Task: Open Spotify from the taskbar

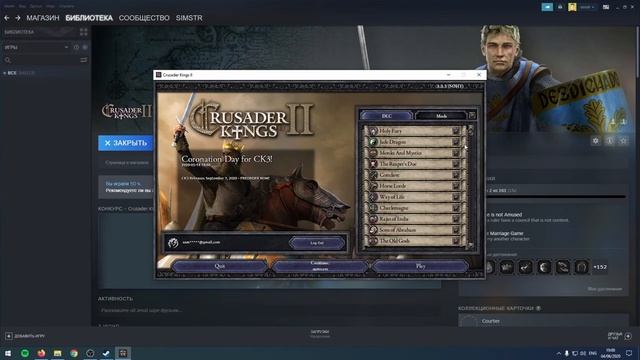Action: click(24, 353)
